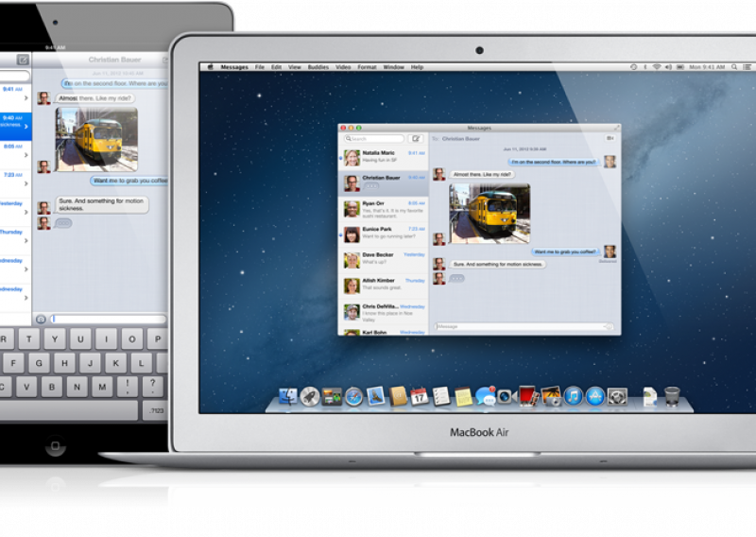Tap camera icon beside iPad message field
756x537 pixels.
pos(41,319)
